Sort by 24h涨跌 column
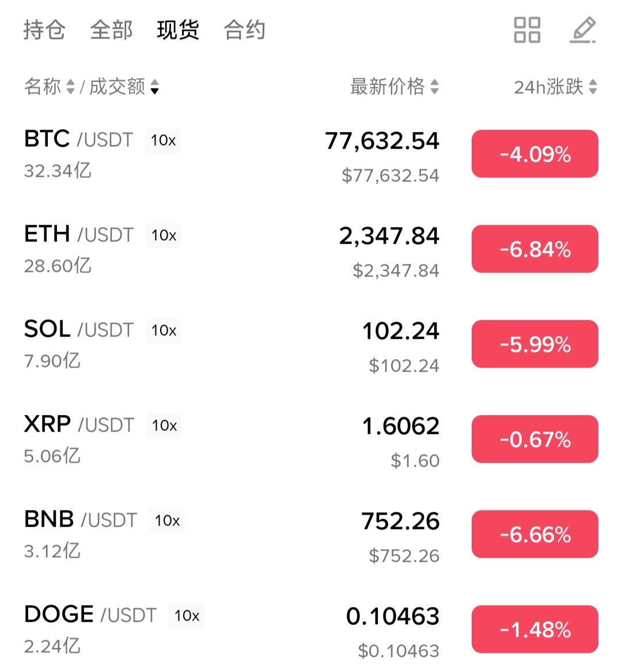 pyautogui.click(x=555, y=87)
